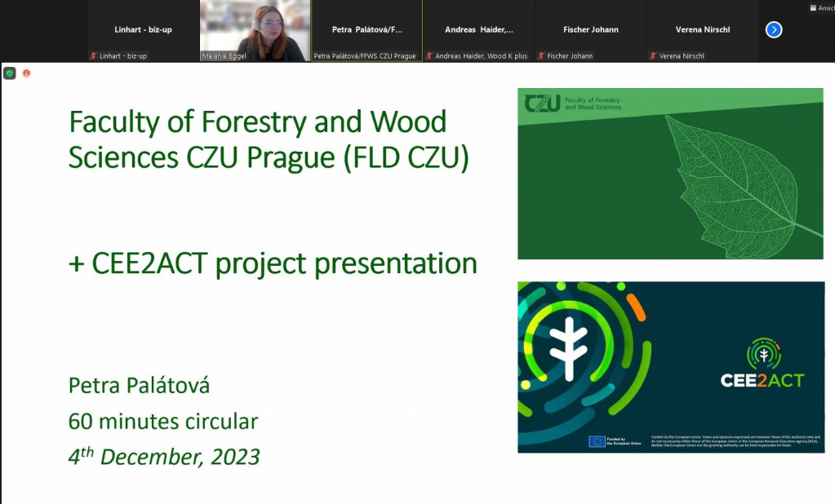835x504 pixels.
Task: Select Verena Nirschl participant tile
Action: tap(703, 30)
